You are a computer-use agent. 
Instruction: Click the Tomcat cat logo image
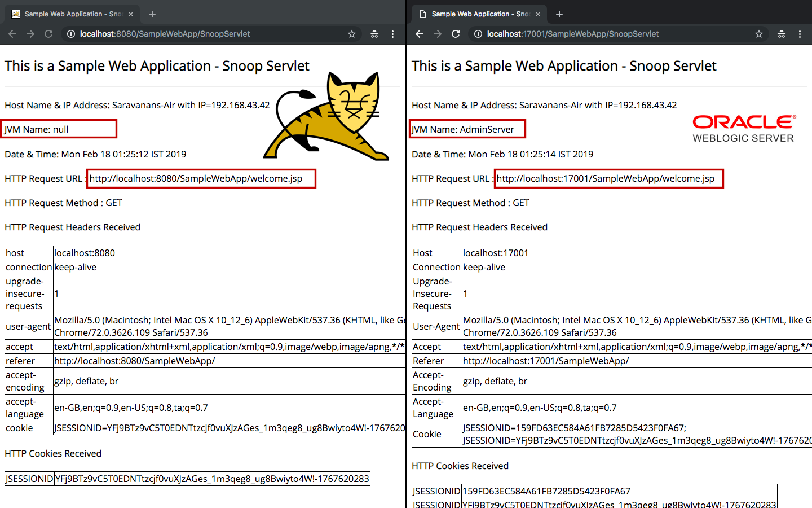coord(326,116)
